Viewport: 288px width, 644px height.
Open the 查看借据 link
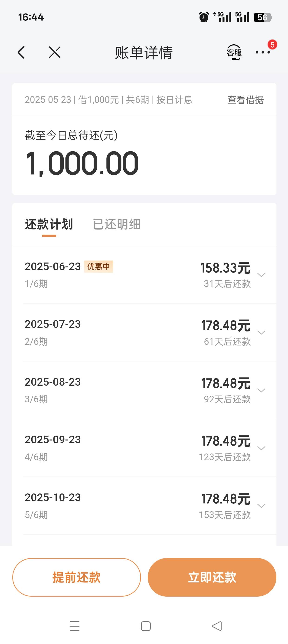coord(245,100)
